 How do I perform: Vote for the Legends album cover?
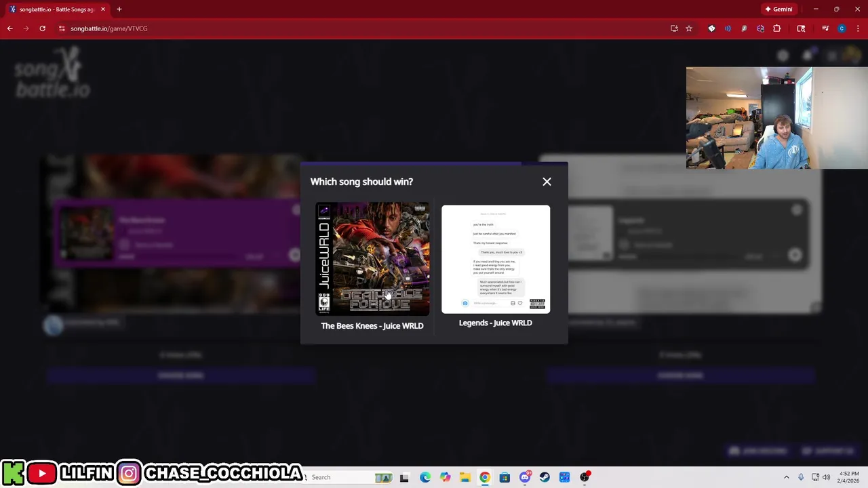(x=496, y=260)
